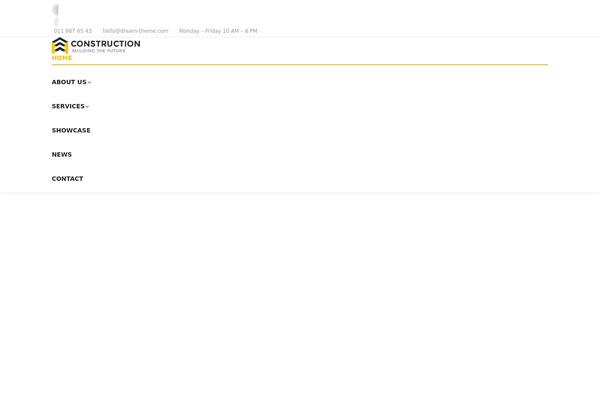
Task: Open the Contact page
Action: click(x=67, y=178)
